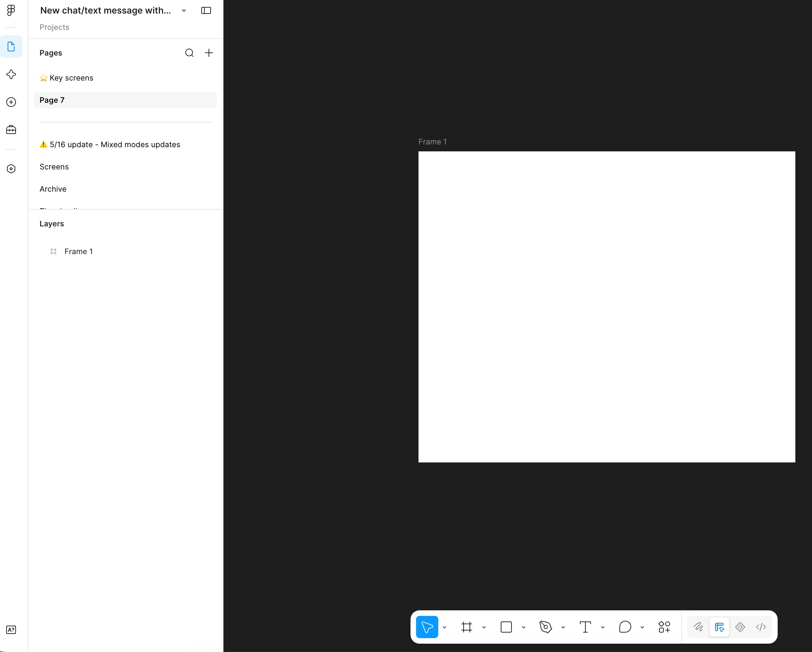Select the Pen tool in toolbar

pyautogui.click(x=546, y=627)
